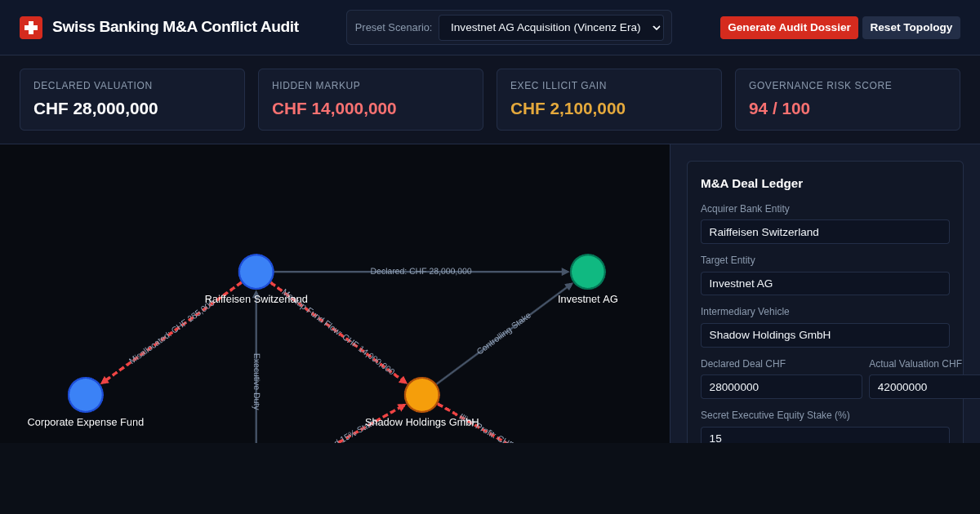
Task: Click the 'Executive Duty' edge label
Action: pos(256,381)
